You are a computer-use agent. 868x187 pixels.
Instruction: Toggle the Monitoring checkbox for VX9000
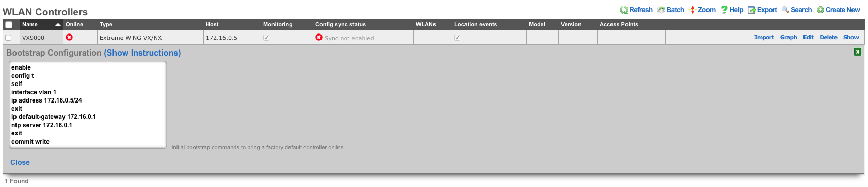point(266,38)
